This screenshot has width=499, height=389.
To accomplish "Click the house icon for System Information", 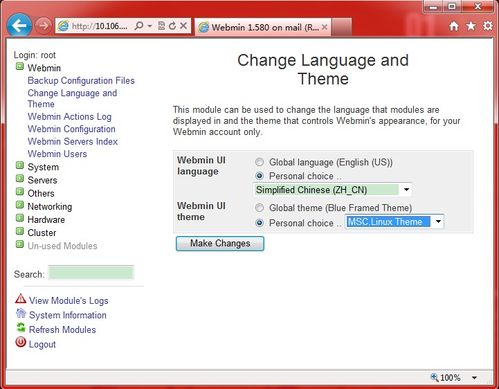I will pos(21,313).
